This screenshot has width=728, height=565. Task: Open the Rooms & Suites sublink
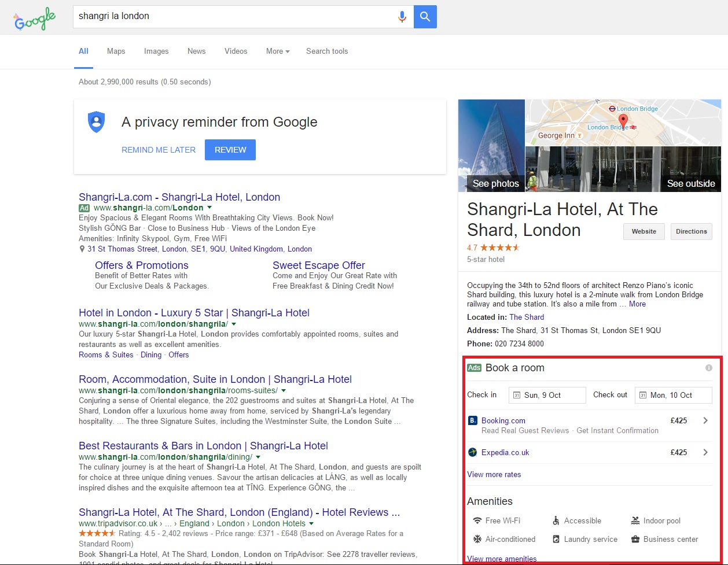click(x=106, y=354)
